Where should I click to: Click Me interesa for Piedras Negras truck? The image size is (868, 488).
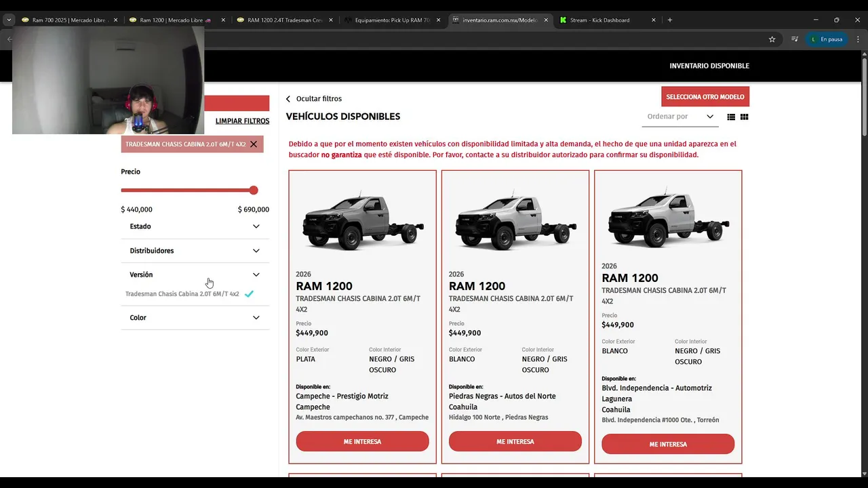515,441
